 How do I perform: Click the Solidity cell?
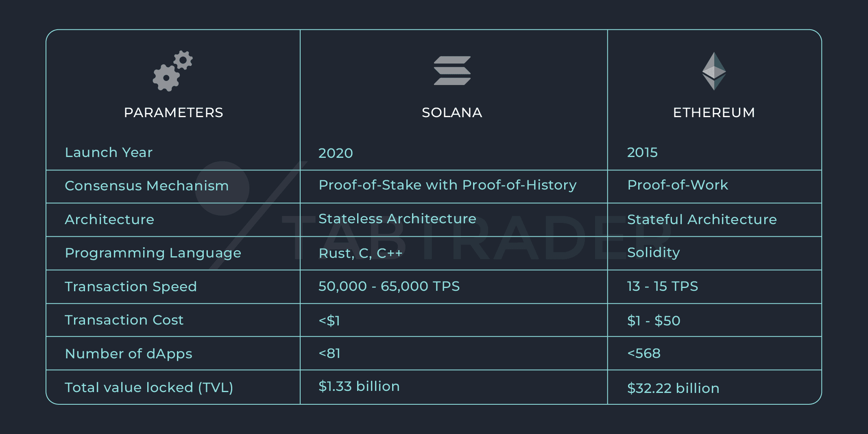(653, 253)
